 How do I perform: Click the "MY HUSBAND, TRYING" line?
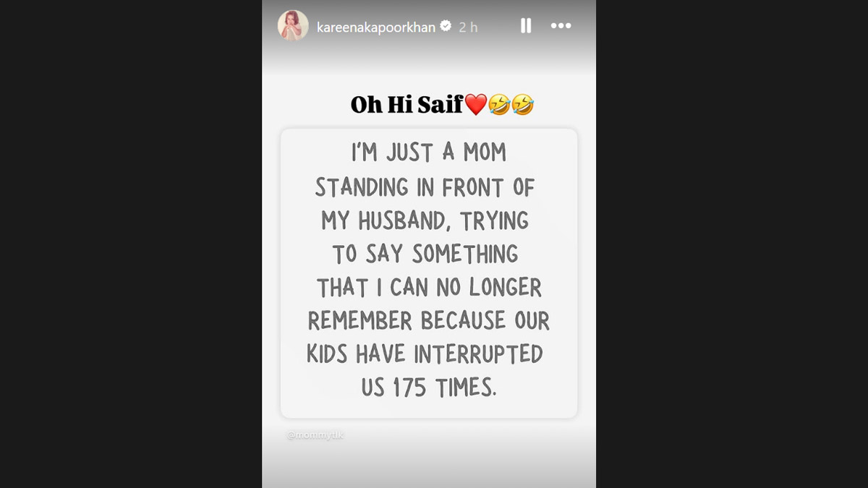425,221
